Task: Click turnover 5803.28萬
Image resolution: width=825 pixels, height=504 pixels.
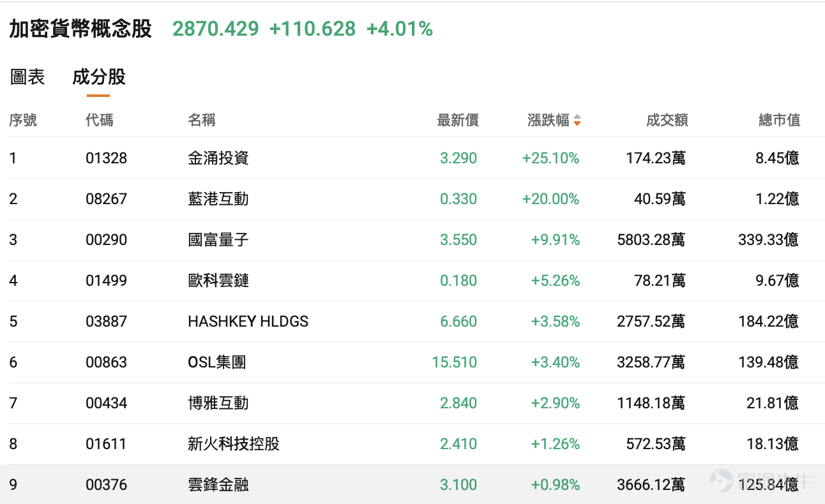Action: (651, 240)
